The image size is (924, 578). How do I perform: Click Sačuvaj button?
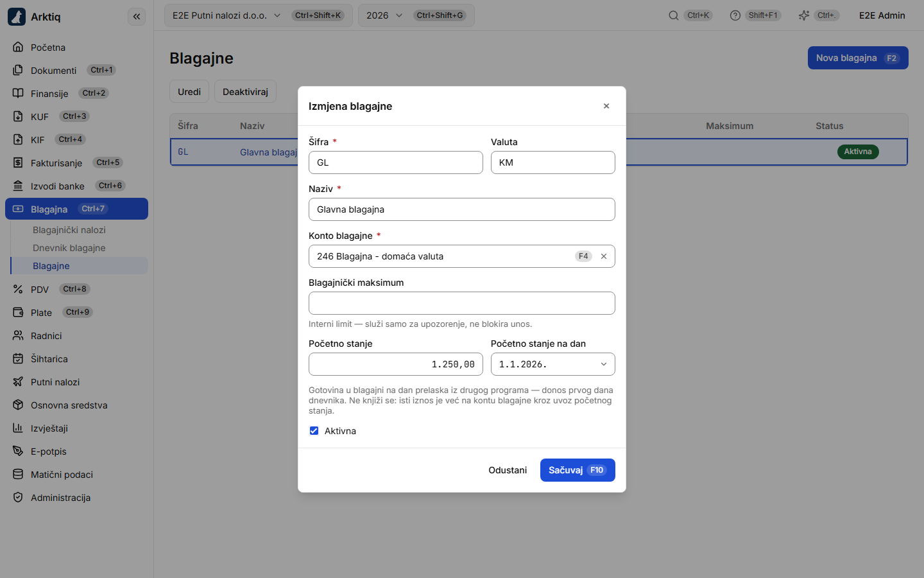click(577, 470)
